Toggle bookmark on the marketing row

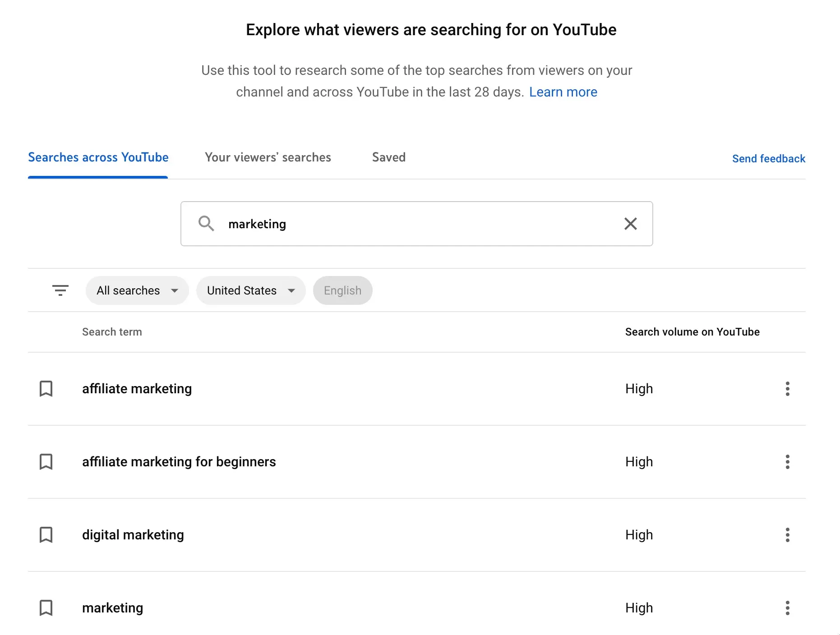pos(46,608)
